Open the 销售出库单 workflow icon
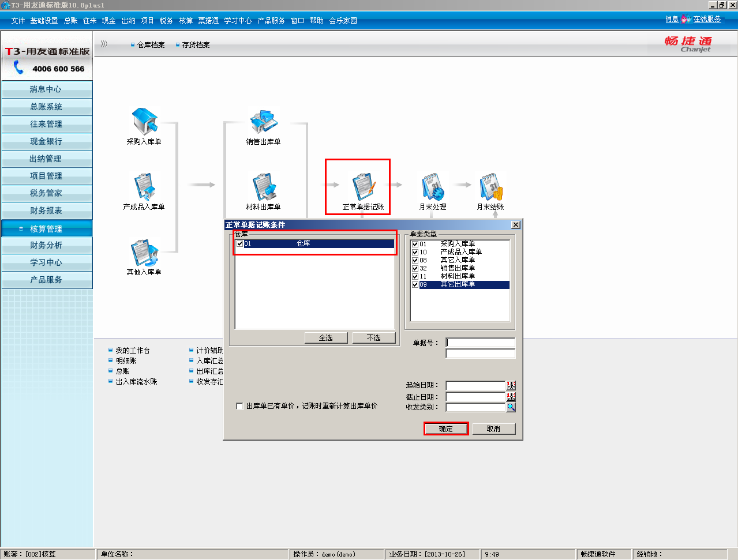Viewport: 738px width, 560px height. point(264,122)
